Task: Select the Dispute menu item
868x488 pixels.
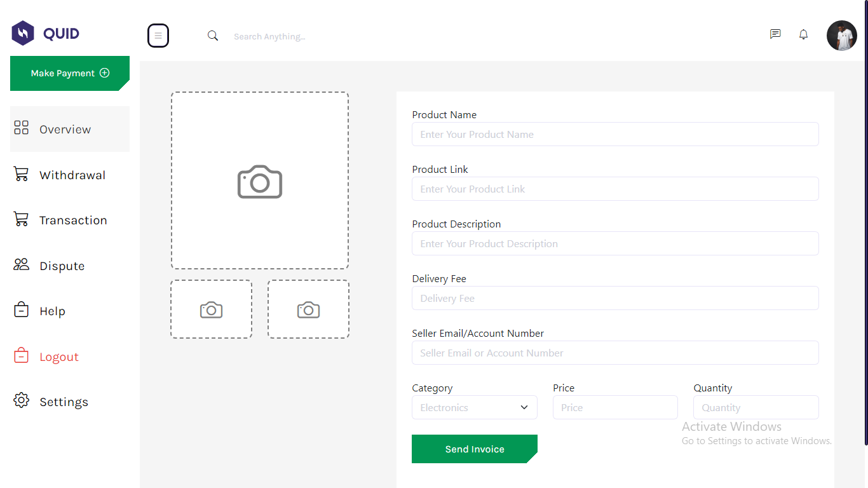Action: tap(62, 265)
